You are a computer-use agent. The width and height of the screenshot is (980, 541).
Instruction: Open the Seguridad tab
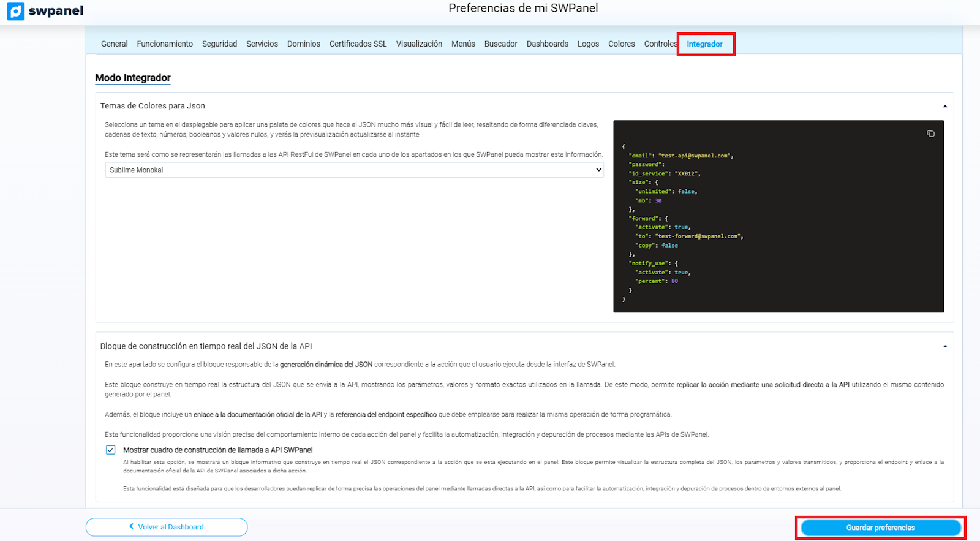point(219,44)
